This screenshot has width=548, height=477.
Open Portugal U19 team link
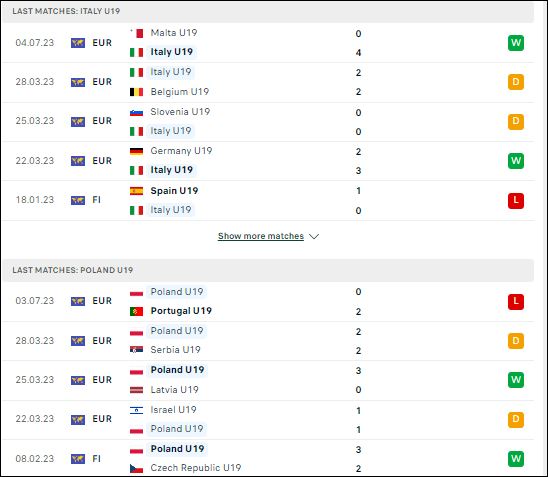(x=181, y=311)
